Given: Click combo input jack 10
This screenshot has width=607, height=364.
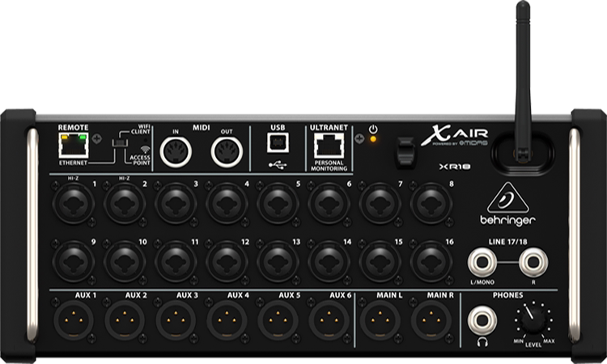Looking at the screenshot, I should coord(125,261).
